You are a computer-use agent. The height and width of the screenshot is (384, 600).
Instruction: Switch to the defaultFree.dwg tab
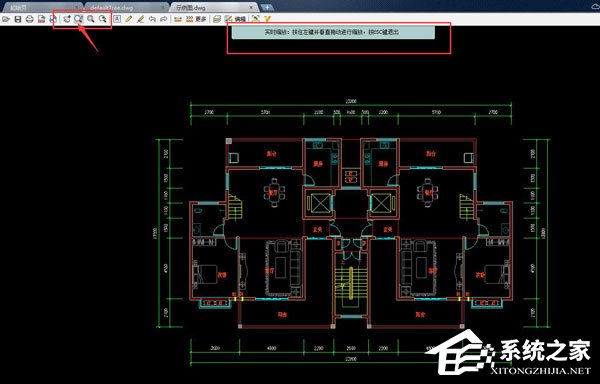pos(126,7)
